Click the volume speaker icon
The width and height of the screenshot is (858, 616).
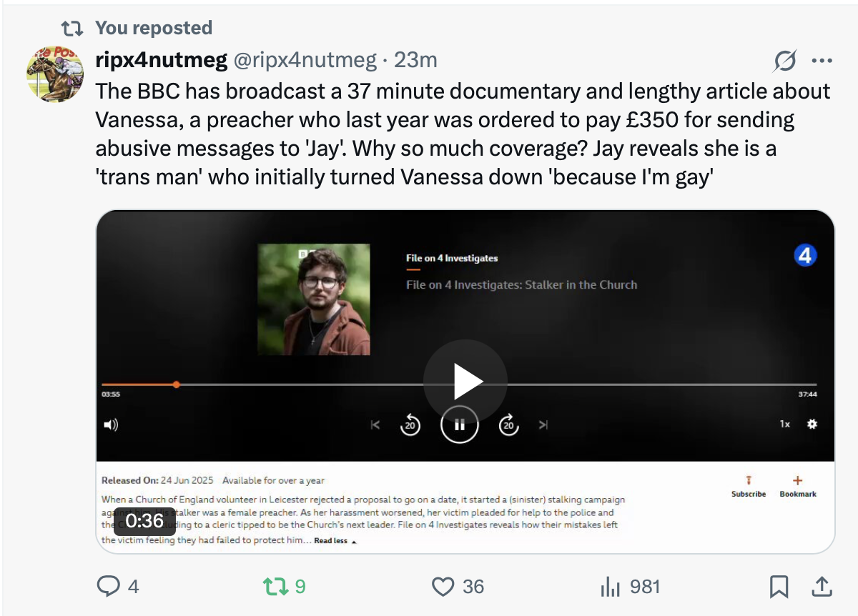click(x=111, y=424)
